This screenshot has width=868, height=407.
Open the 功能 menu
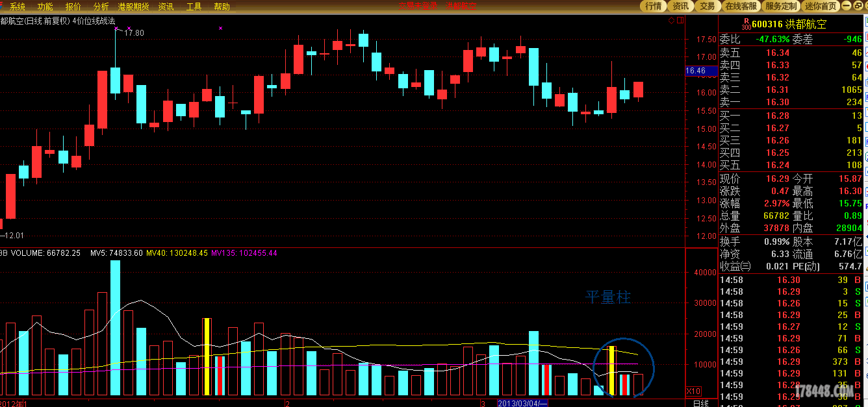pyautogui.click(x=45, y=6)
